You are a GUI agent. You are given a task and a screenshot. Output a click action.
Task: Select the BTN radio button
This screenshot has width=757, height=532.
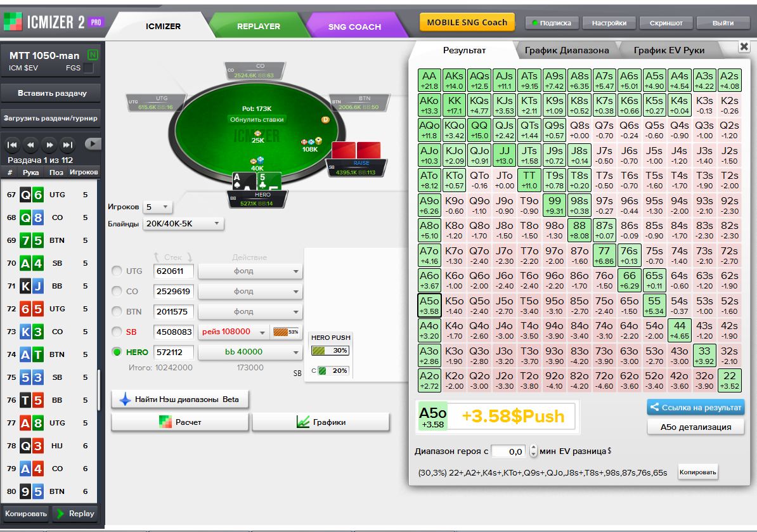[x=117, y=311]
